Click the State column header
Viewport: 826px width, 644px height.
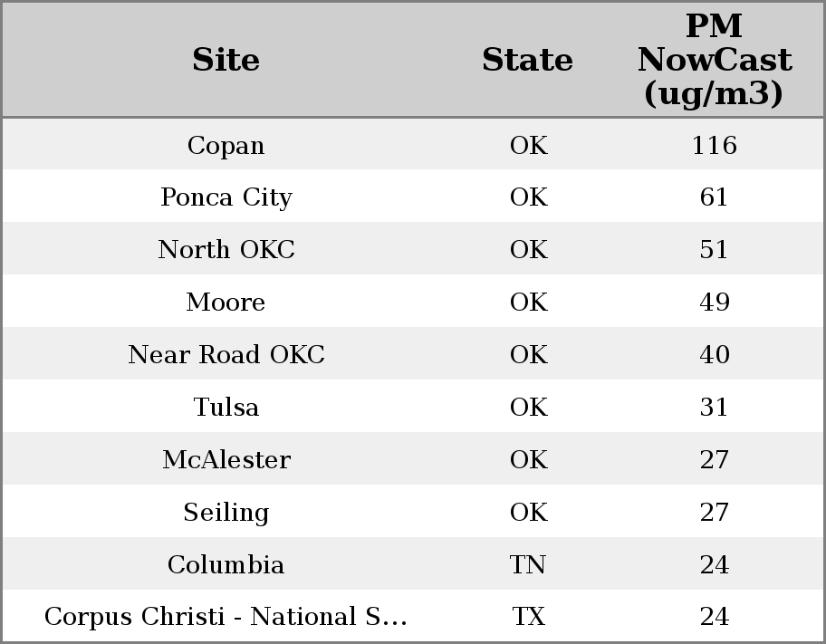click(527, 60)
